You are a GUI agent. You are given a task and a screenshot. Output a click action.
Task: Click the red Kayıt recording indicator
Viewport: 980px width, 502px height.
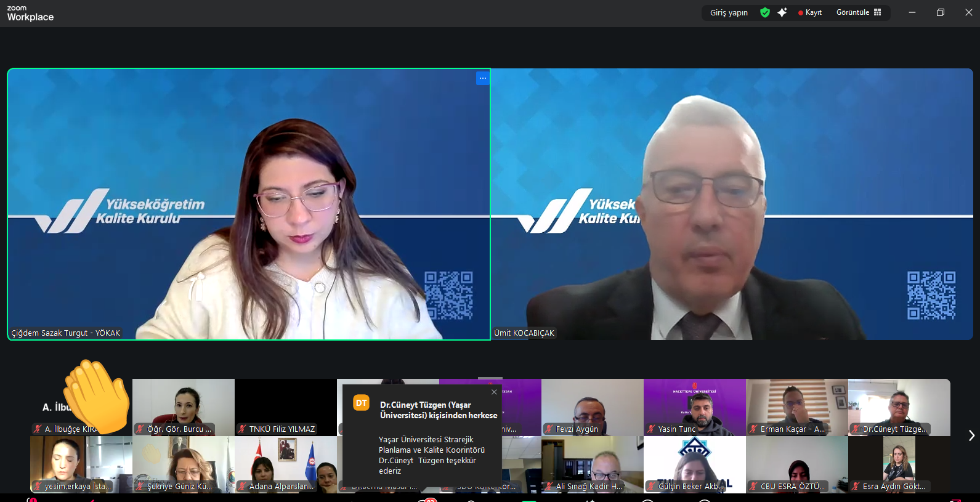click(x=810, y=12)
